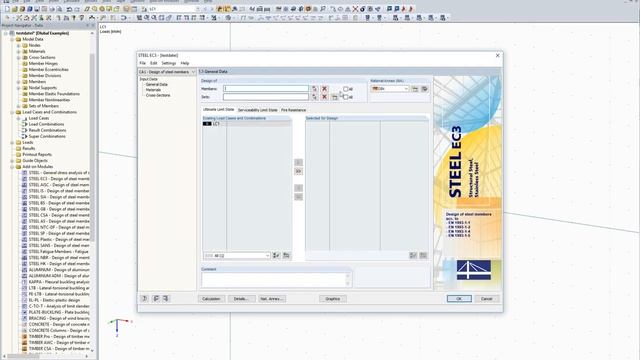Click single right arrow to add load case
Image resolution: width=640 pixels, height=360 pixels.
298,162
